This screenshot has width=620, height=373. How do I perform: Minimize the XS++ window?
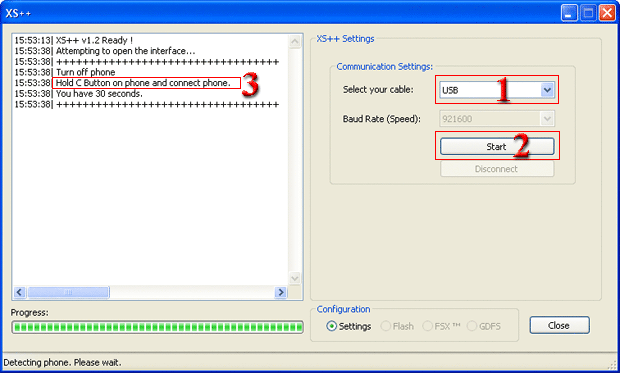tap(569, 13)
